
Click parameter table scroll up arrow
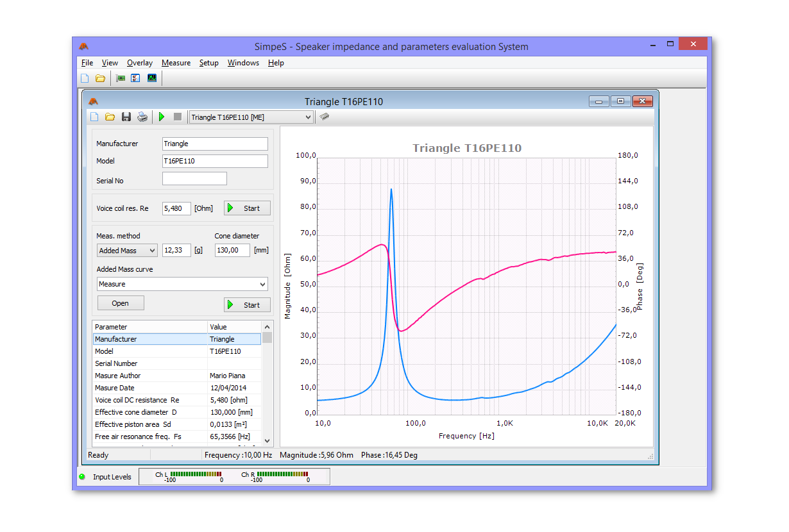click(x=267, y=326)
